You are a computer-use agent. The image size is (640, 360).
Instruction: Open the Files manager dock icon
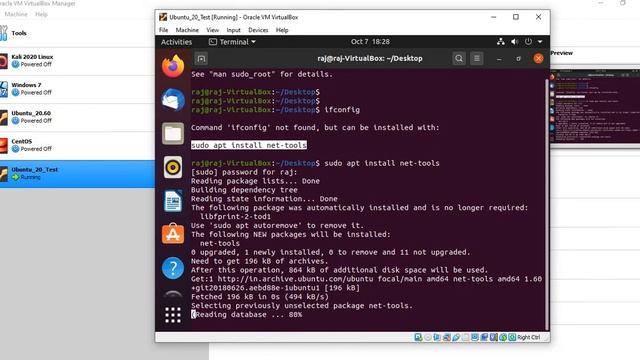(173, 133)
